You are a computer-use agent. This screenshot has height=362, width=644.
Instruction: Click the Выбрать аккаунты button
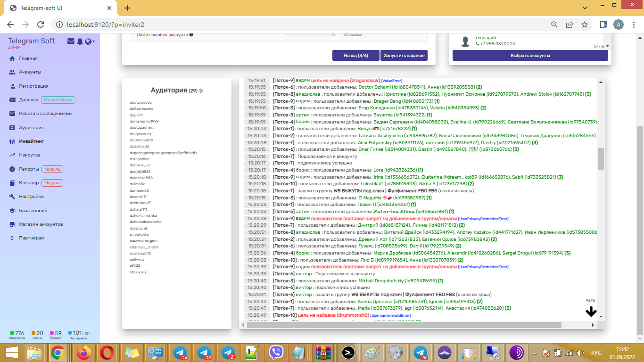530,56
